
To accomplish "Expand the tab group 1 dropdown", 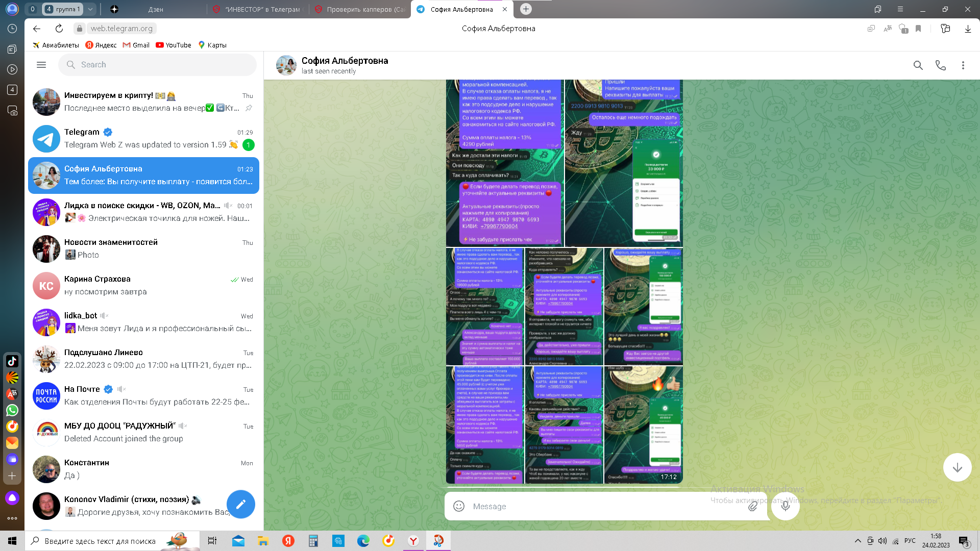I will click(x=90, y=9).
